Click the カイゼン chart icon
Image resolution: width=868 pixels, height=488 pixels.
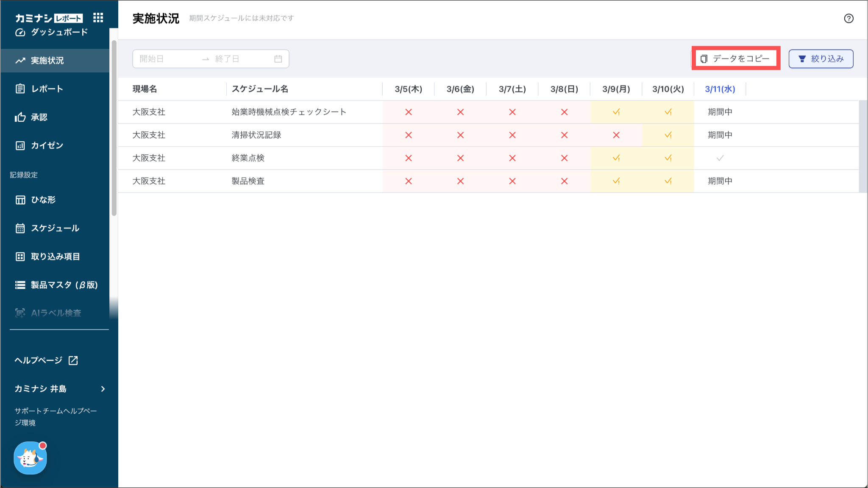pos(20,146)
